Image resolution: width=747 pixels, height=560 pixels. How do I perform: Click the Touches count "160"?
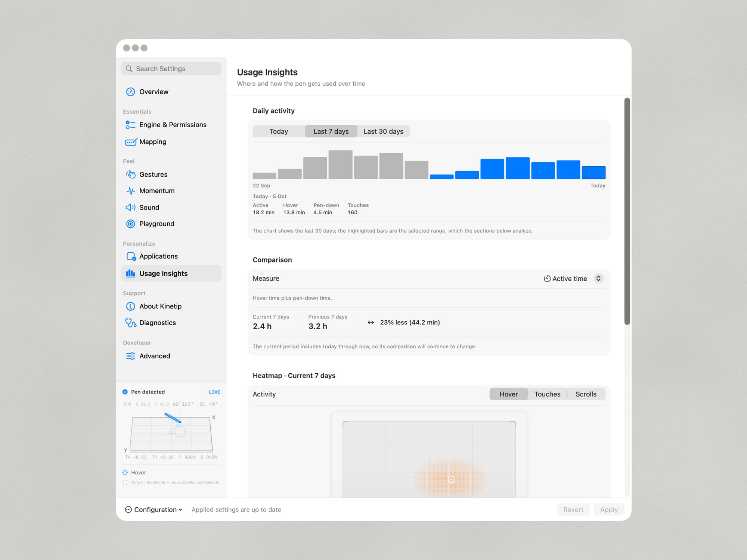(353, 212)
